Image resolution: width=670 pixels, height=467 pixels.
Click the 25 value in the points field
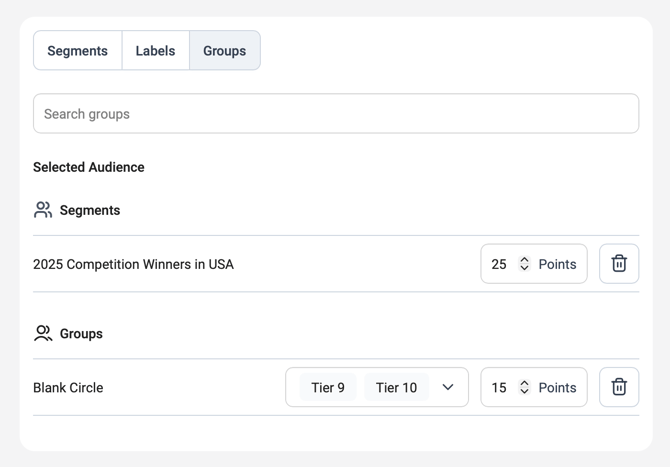point(499,264)
